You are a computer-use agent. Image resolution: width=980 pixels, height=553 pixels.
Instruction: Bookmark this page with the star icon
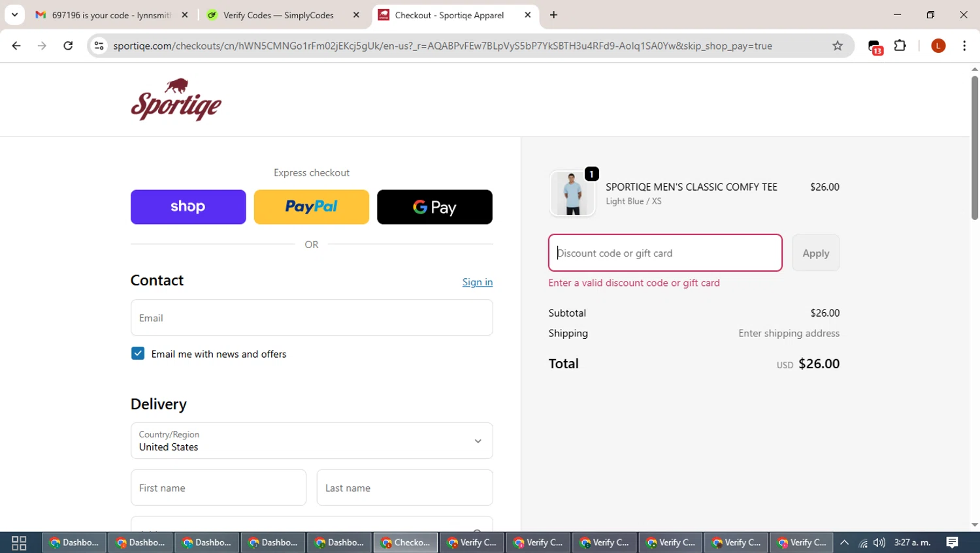click(838, 46)
